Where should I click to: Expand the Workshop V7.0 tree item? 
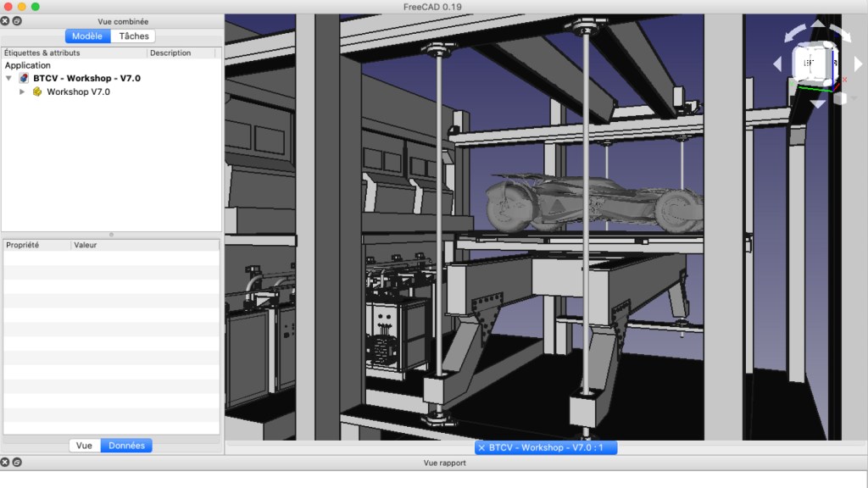pos(22,91)
